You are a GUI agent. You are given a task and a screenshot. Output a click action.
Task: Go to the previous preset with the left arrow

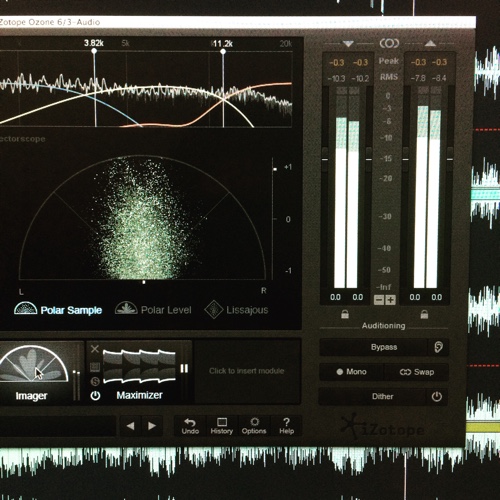coord(131,426)
